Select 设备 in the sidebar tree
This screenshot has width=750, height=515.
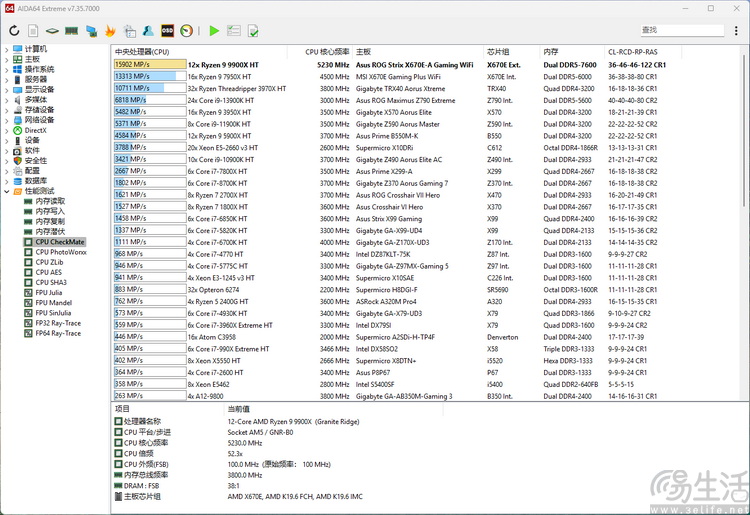(32, 141)
